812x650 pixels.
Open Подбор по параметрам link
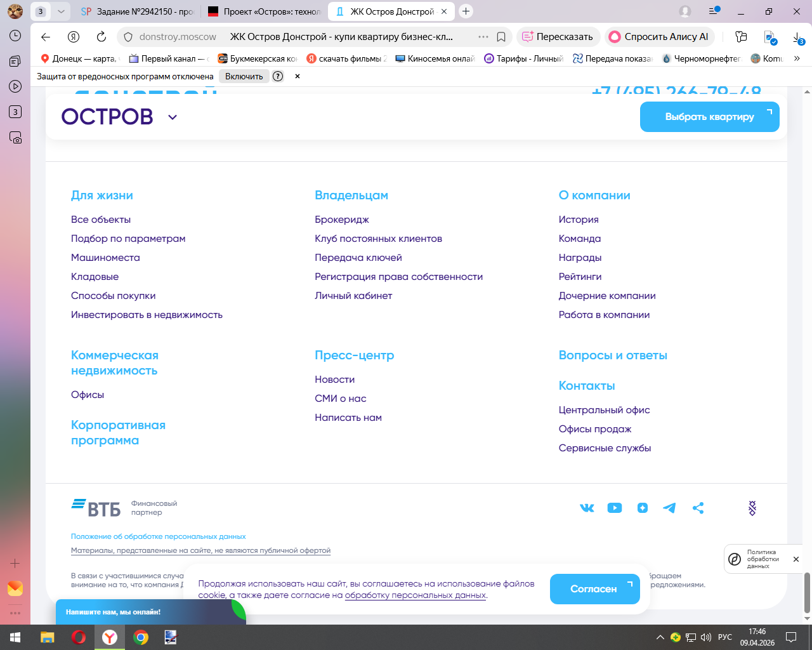[x=128, y=239]
